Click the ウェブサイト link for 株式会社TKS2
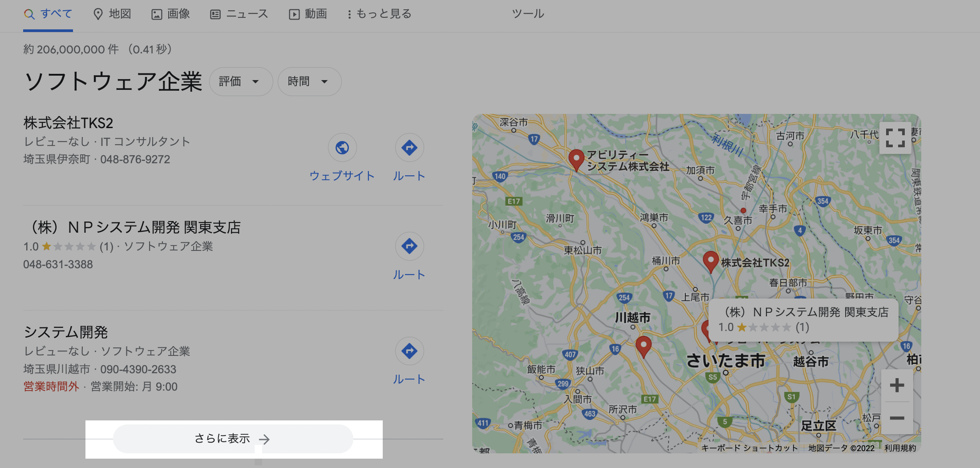The image size is (980, 468). 342,176
